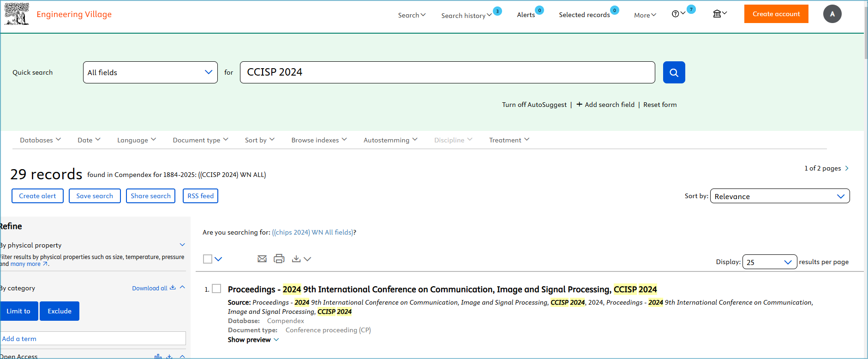Click Download all category icon
This screenshot has width=868, height=359.
173,288
